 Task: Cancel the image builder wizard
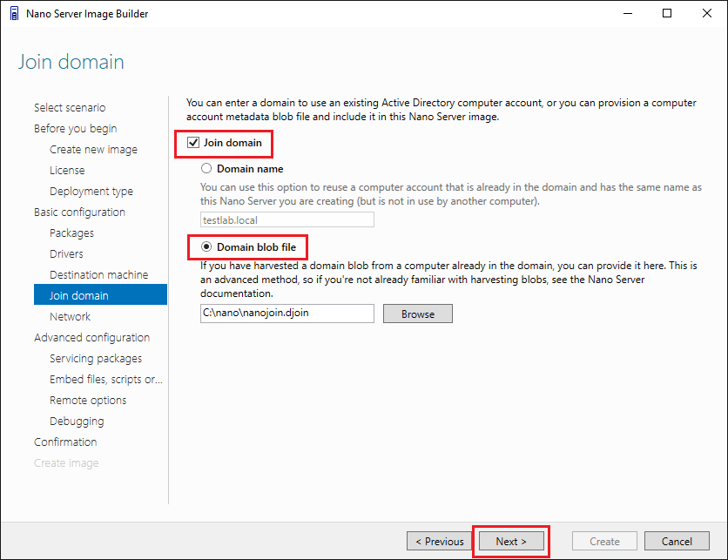tap(677, 541)
